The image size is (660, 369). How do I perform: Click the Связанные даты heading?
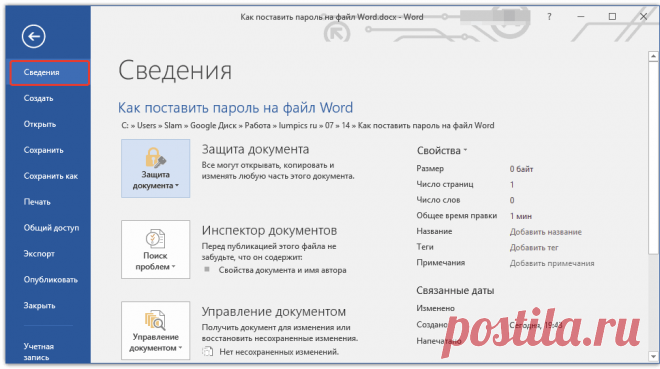tap(455, 290)
